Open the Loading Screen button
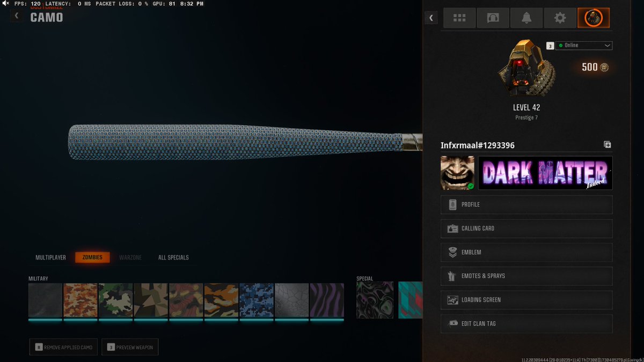Screen dimensions: 644x362 526,300
